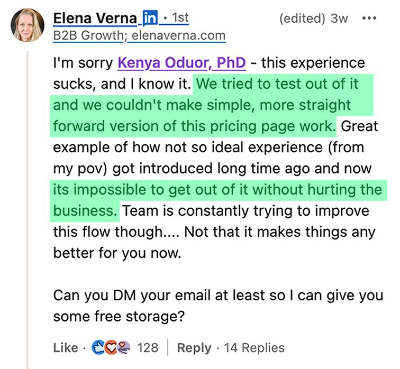400x369 pixels.
Task: Click the red heart love reaction icon
Action: tap(111, 348)
